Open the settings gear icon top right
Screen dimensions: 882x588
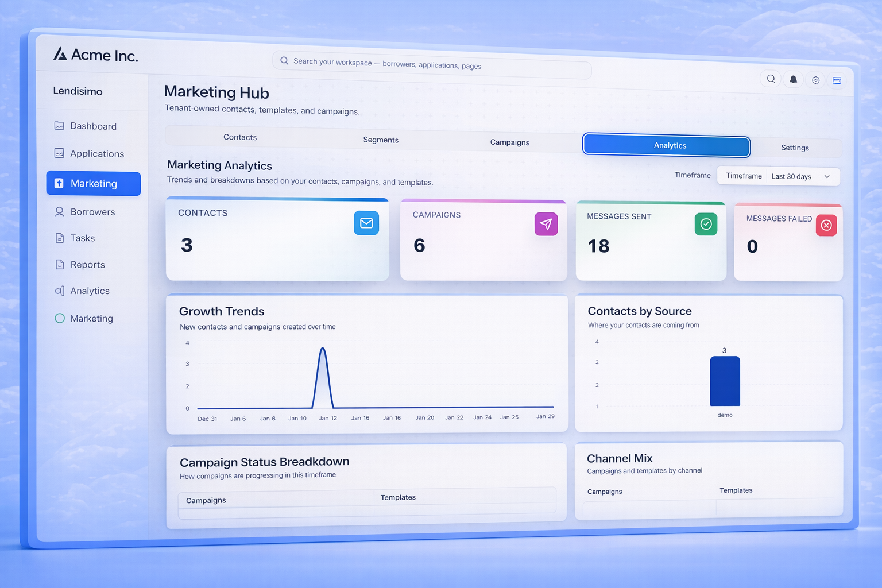pyautogui.click(x=815, y=80)
